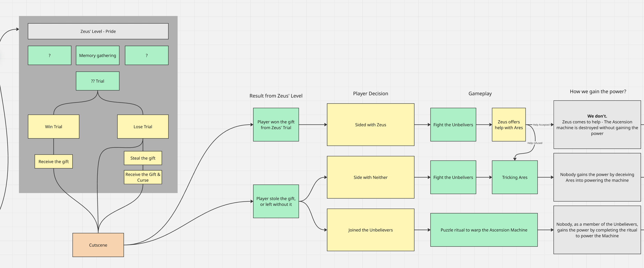Screen dimensions: 644x268
Task: Click the Receive the gift node
Action: click(53, 162)
